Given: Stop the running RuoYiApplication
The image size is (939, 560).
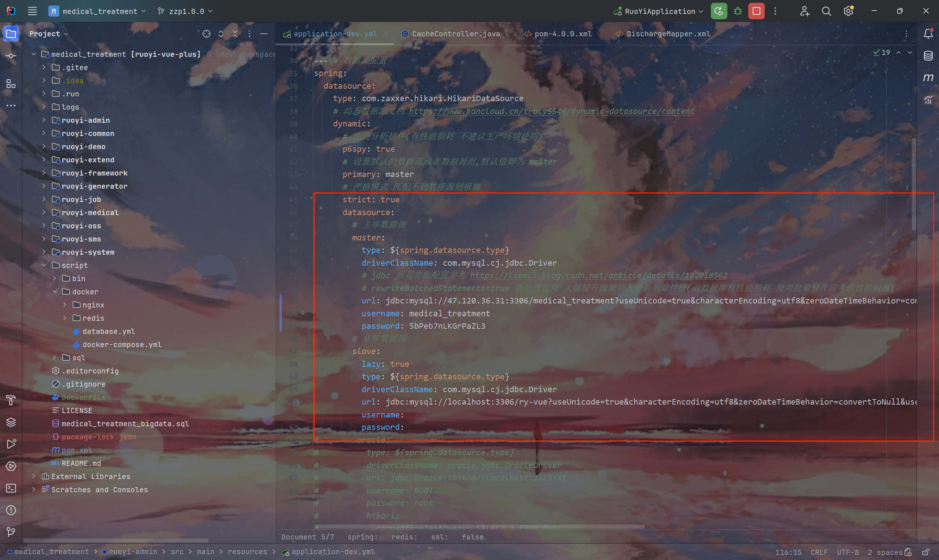Looking at the screenshot, I should click(756, 11).
